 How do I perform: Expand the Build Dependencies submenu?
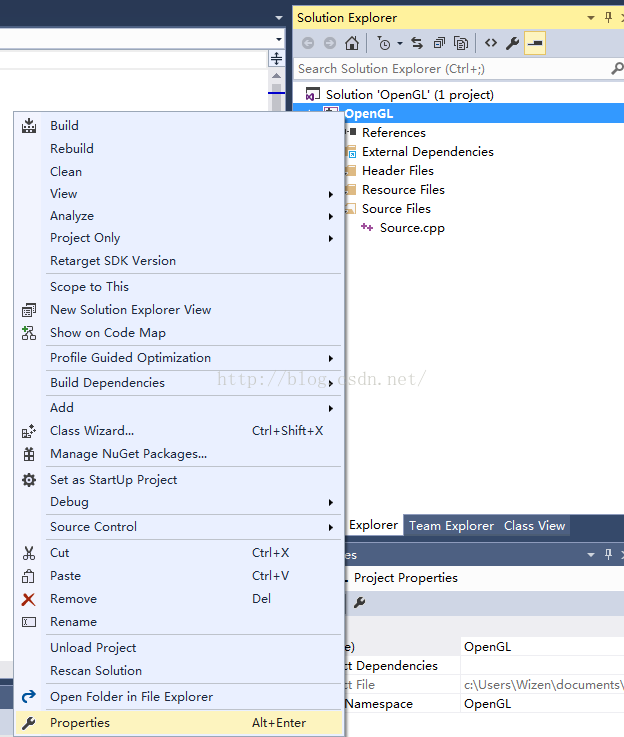(179, 383)
